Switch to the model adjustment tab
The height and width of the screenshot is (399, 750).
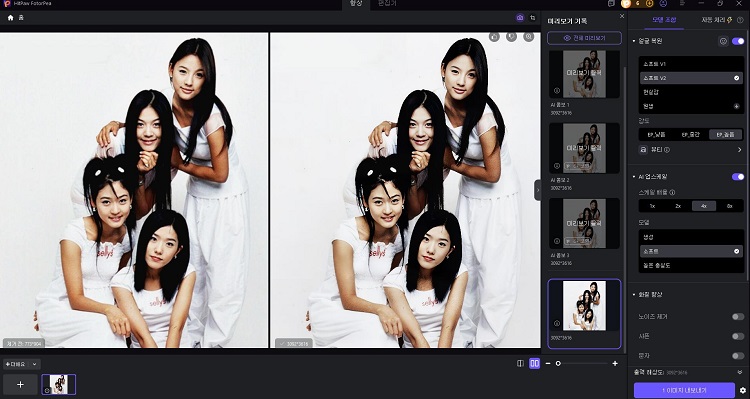664,20
